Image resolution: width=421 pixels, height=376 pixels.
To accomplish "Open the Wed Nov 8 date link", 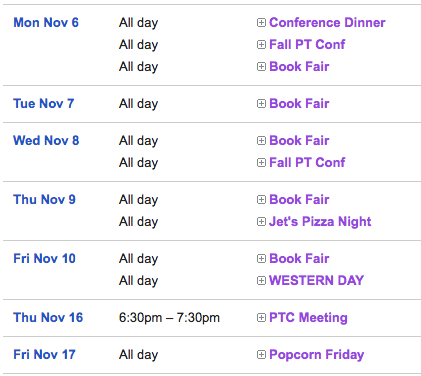I will tap(46, 141).
